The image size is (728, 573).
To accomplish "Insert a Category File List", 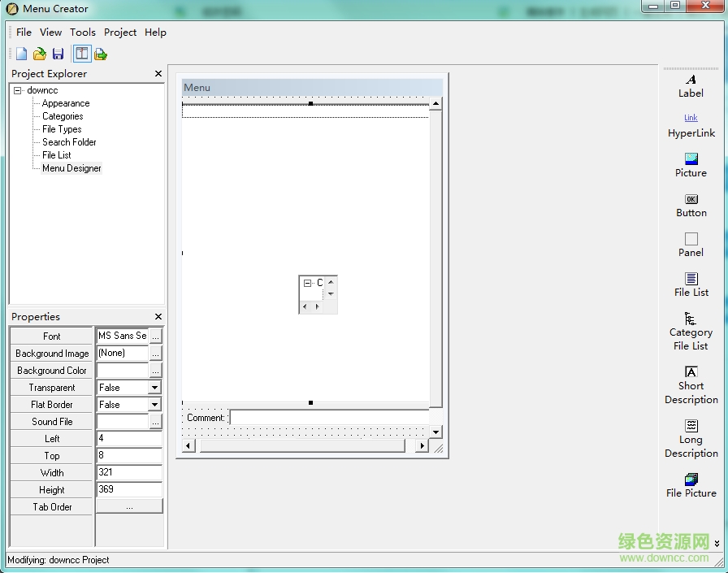I will coord(691,332).
